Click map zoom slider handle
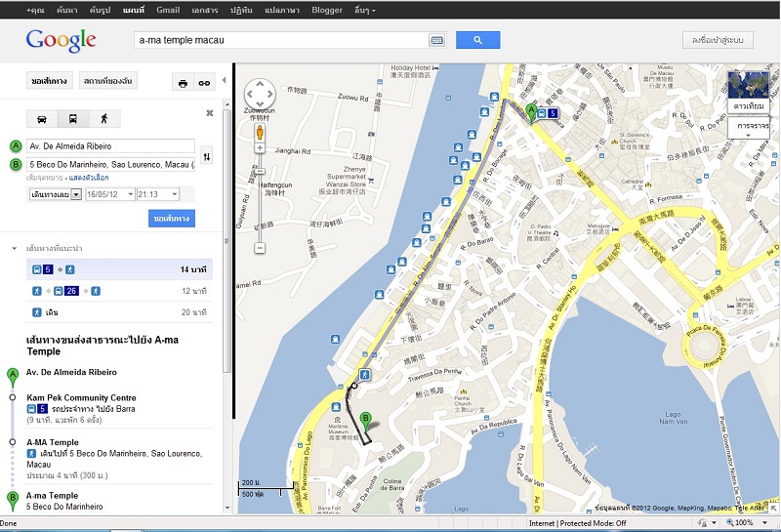The width and height of the screenshot is (781, 532). tap(260, 171)
